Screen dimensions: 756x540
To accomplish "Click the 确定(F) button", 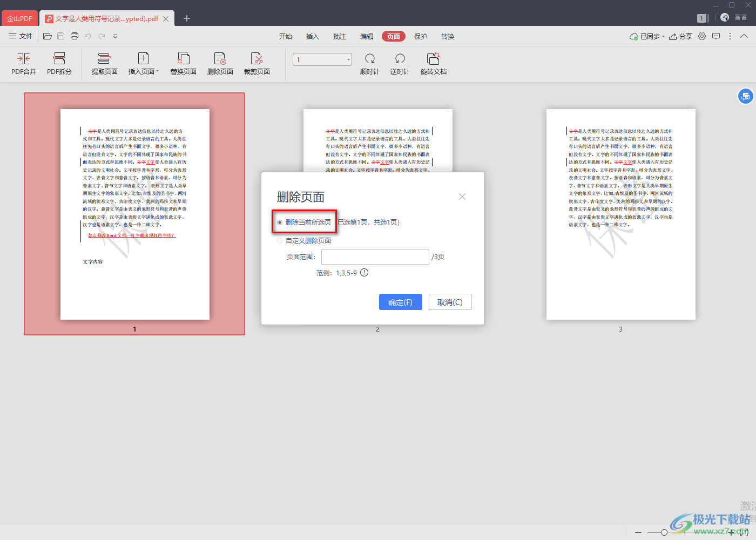I will (400, 302).
